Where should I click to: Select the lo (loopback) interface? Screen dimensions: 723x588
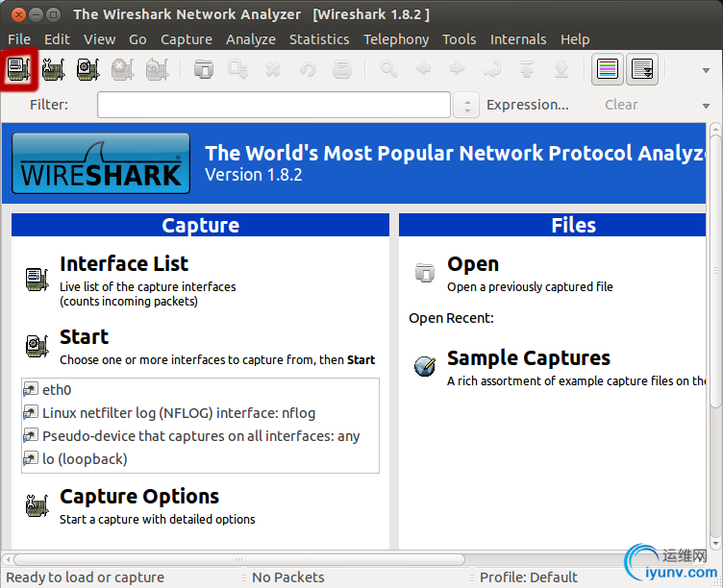click(x=85, y=459)
